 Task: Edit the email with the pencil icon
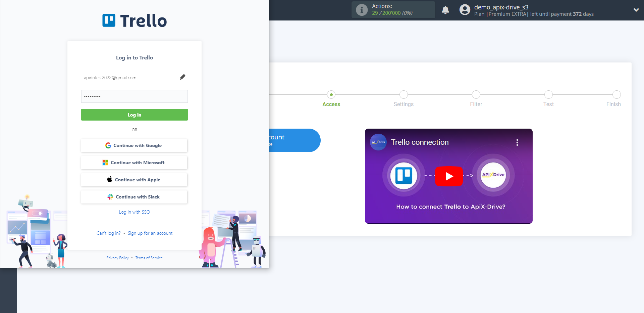(182, 77)
